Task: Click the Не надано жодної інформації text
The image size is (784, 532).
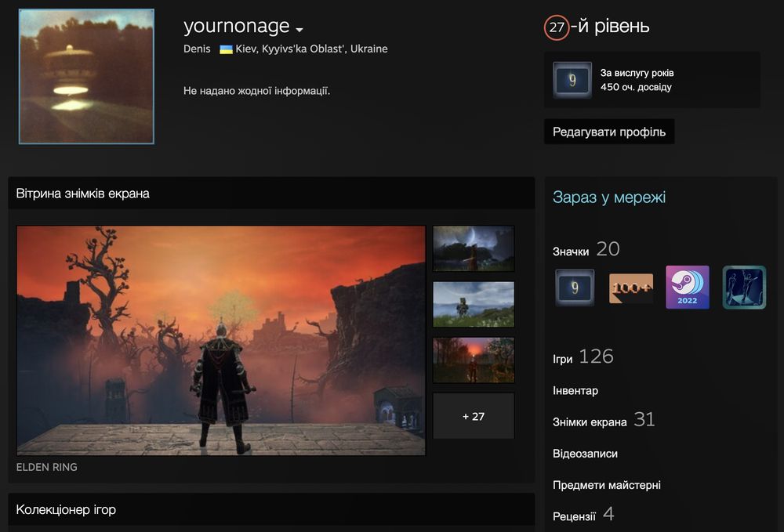Action: click(x=256, y=91)
